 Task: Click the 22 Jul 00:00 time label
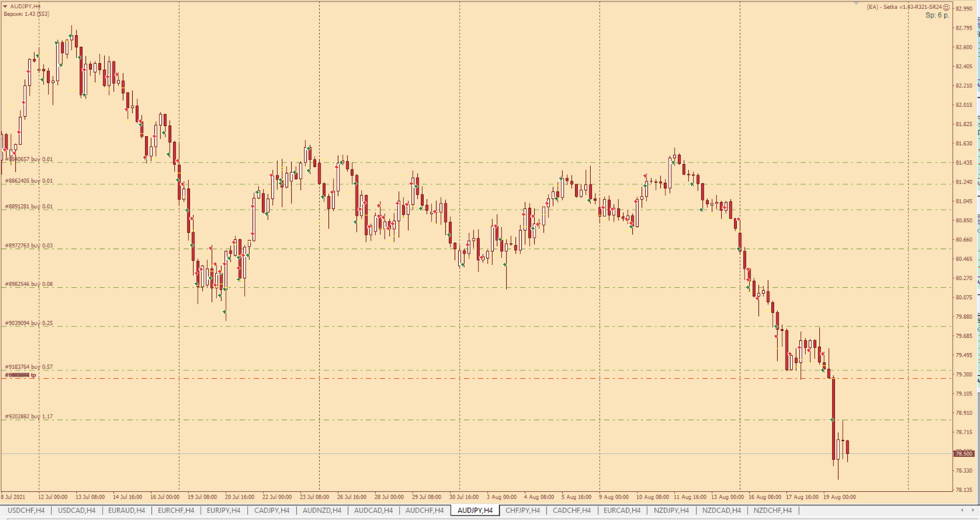coord(277,497)
